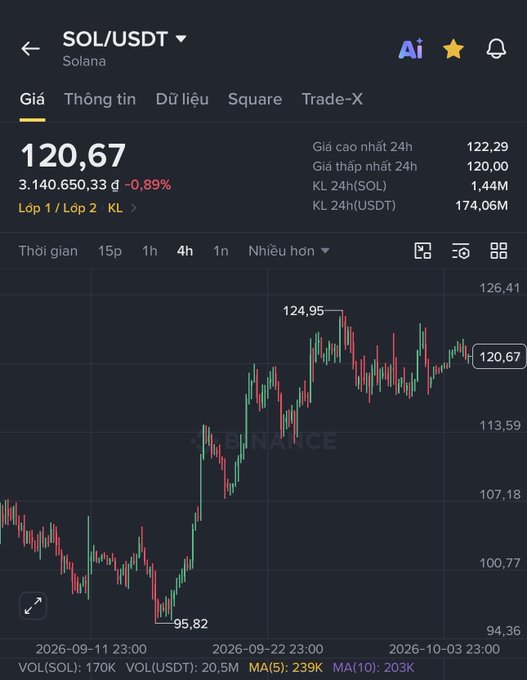The image size is (527, 680).
Task: Tap the MA(5): 239K indicator label
Action: coord(286,667)
